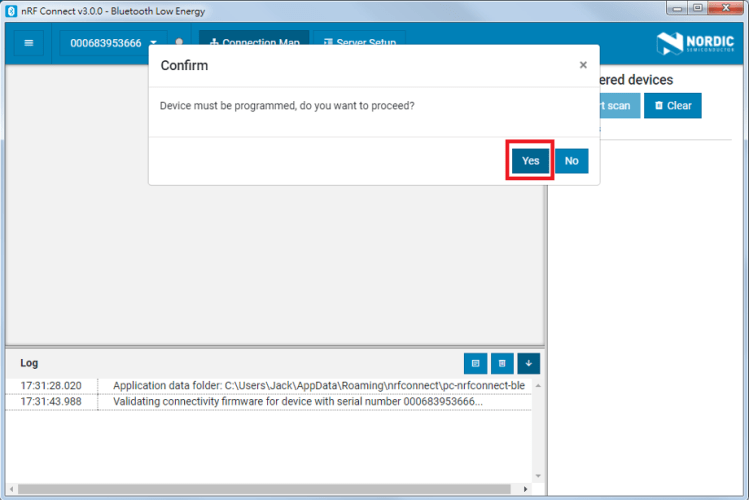Open the hamburger main menu
This screenshot has width=749, height=500.
click(x=29, y=43)
